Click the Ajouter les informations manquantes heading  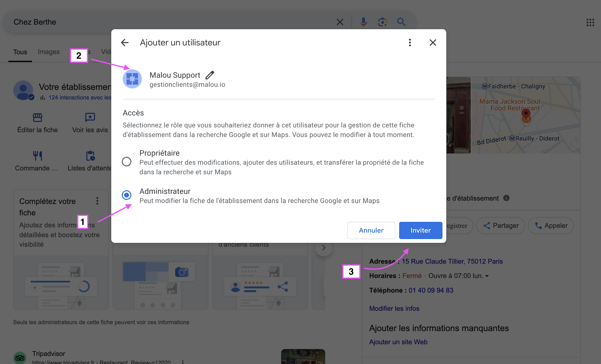[x=439, y=328]
